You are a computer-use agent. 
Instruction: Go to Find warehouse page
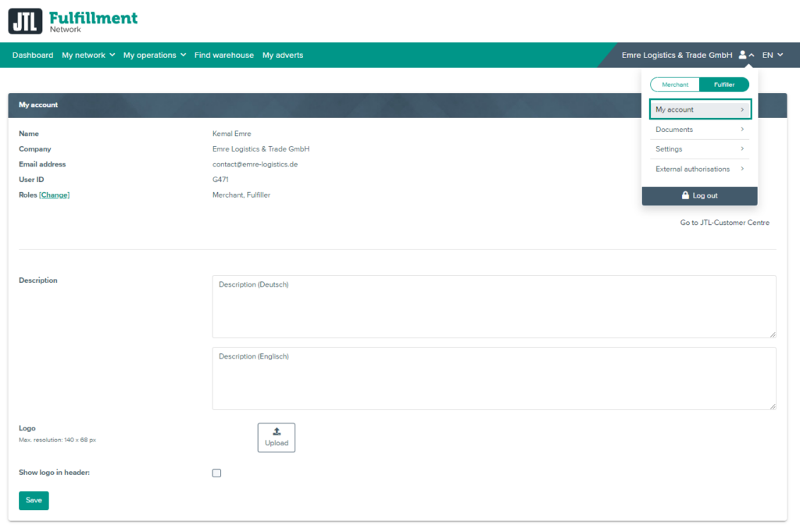point(224,55)
